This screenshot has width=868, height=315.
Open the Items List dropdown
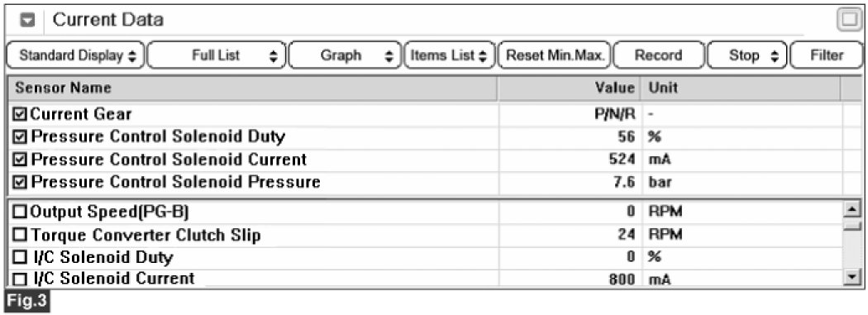click(449, 55)
